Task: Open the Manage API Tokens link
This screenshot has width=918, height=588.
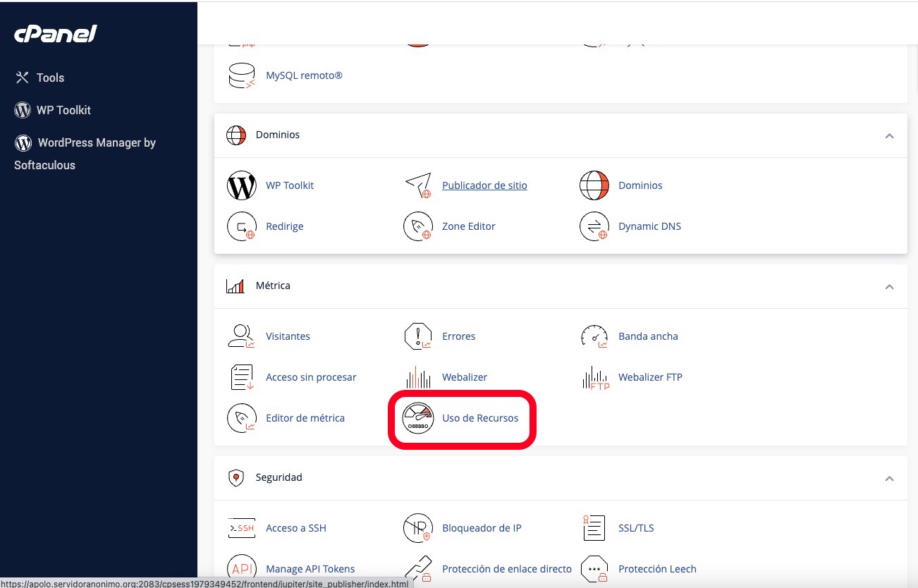Action: 310,569
